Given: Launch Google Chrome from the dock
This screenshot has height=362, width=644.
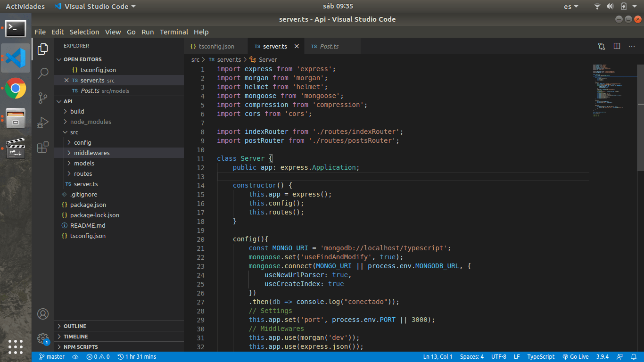Looking at the screenshot, I should click(16, 88).
